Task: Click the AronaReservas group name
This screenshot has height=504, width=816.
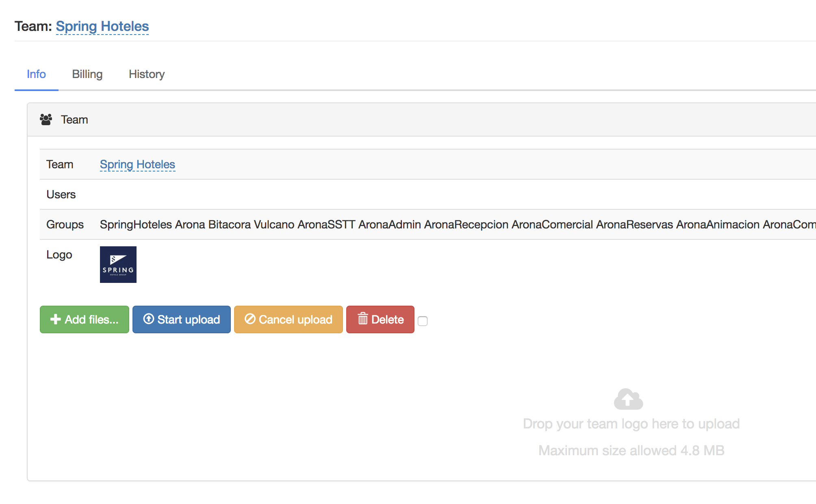Action: coord(635,224)
